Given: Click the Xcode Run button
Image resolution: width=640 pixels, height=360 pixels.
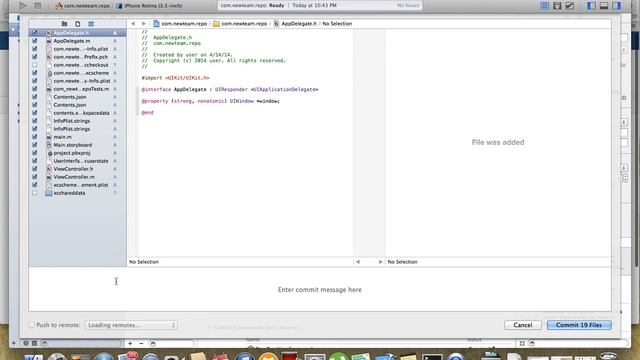Looking at the screenshot, I should click(x=22, y=5).
